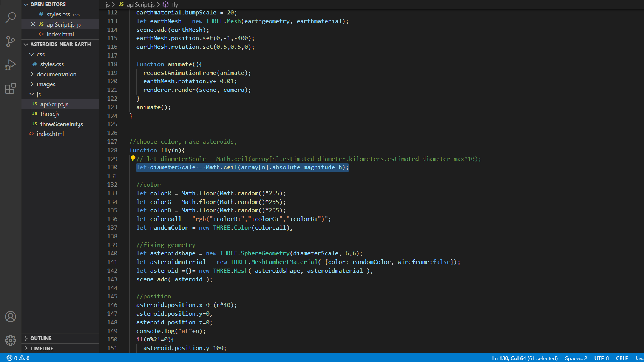The height and width of the screenshot is (362, 644).
Task: Collapse the OPEN EDITORS section
Action: 26,5
